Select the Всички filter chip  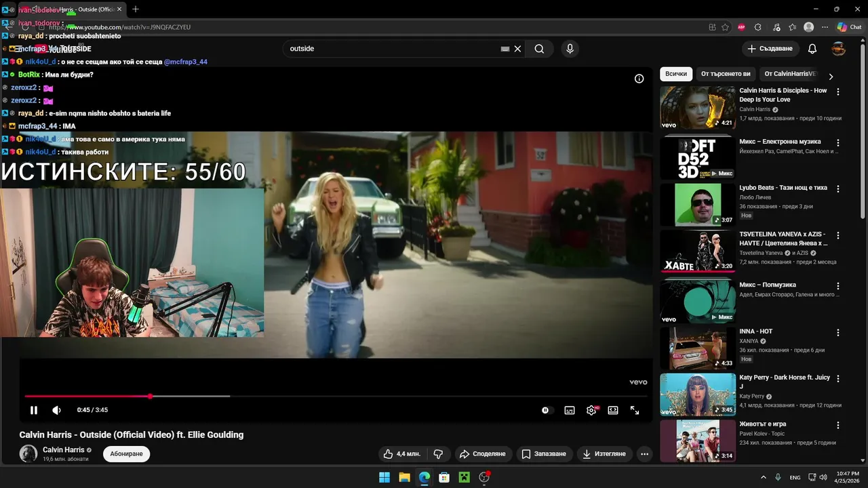pos(675,74)
